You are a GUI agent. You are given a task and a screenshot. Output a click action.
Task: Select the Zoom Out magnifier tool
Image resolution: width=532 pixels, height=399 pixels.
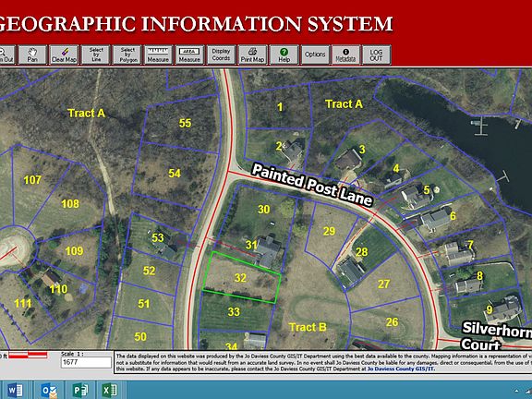coord(6,55)
